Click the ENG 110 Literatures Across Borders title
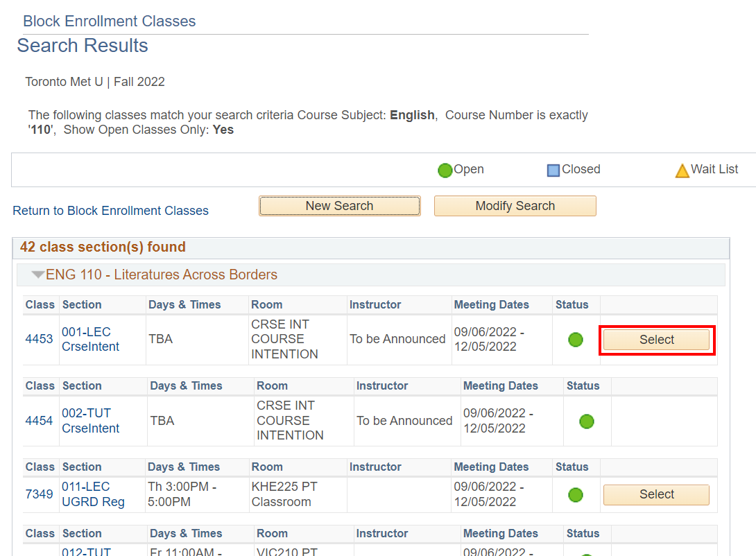 [x=162, y=275]
